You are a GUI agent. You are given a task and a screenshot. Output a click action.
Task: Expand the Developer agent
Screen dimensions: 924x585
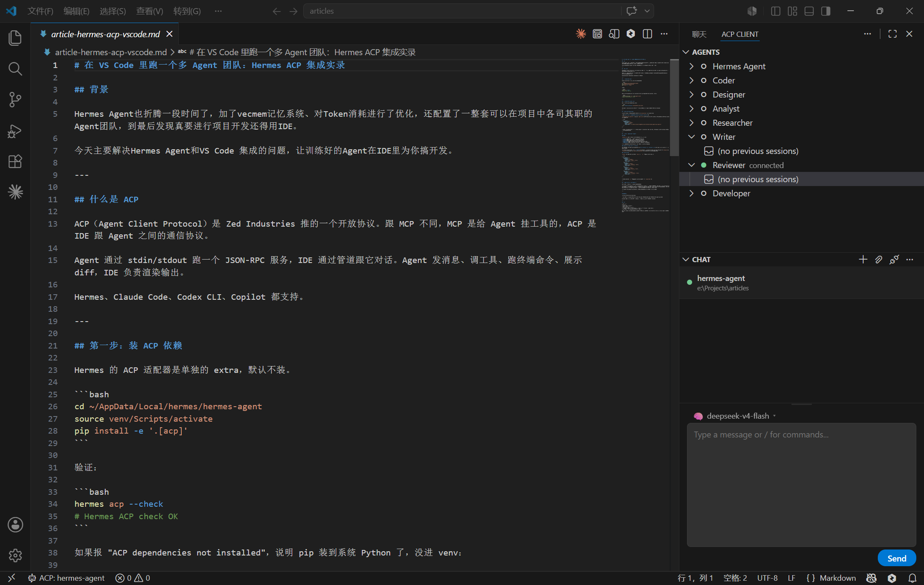point(692,193)
